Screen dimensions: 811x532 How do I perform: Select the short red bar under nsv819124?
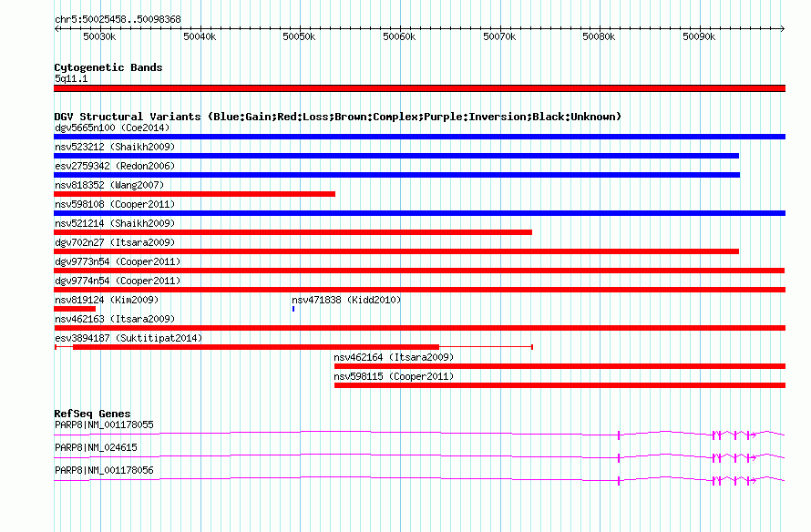[75, 309]
